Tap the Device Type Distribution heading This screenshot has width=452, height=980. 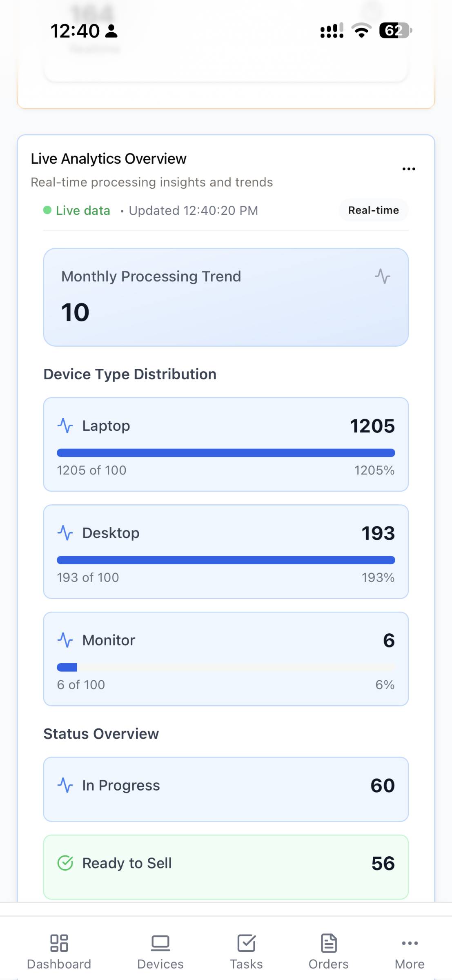pyautogui.click(x=130, y=374)
